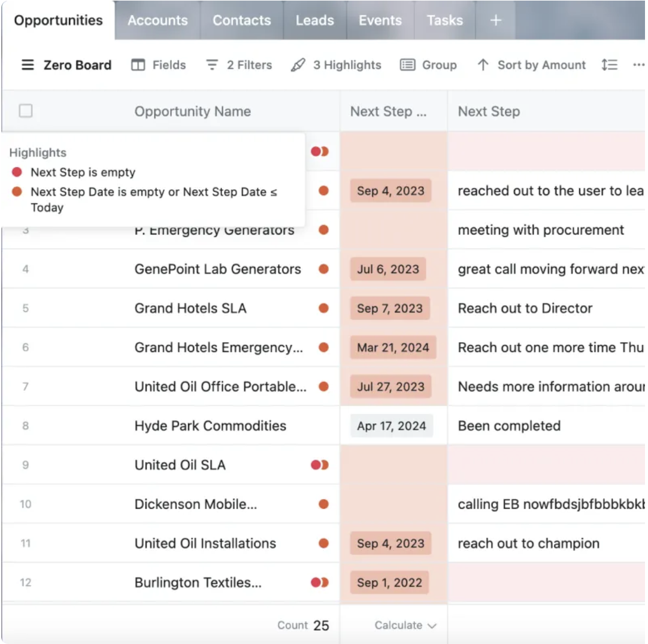Click the filter funnel icon
Screen dimensions: 648x644
212,65
